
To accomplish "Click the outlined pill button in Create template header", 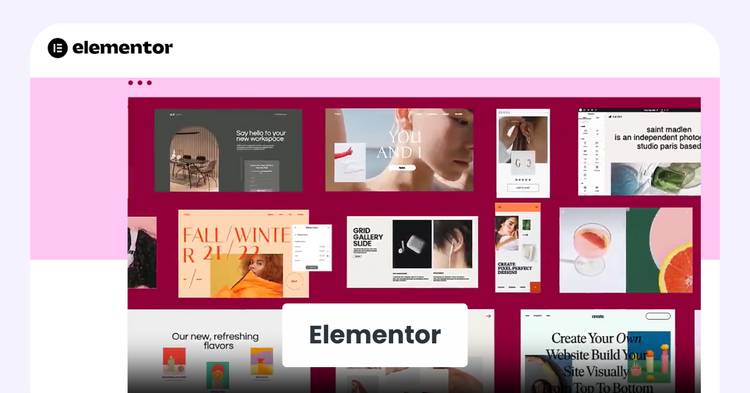I will [658, 316].
